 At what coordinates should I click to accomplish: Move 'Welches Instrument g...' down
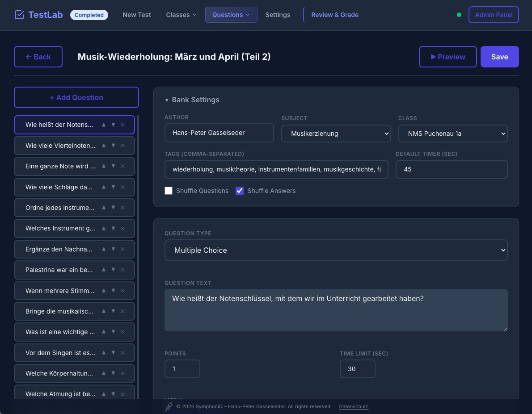[113, 229]
